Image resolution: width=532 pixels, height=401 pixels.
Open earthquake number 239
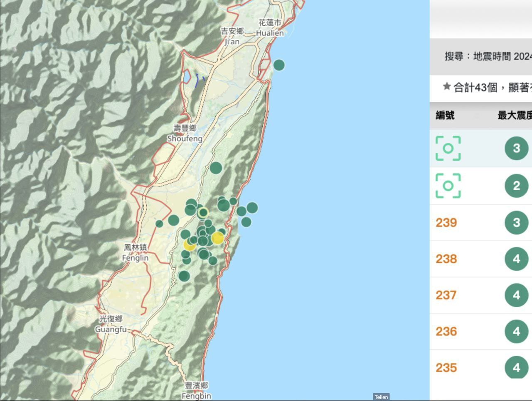[446, 223]
